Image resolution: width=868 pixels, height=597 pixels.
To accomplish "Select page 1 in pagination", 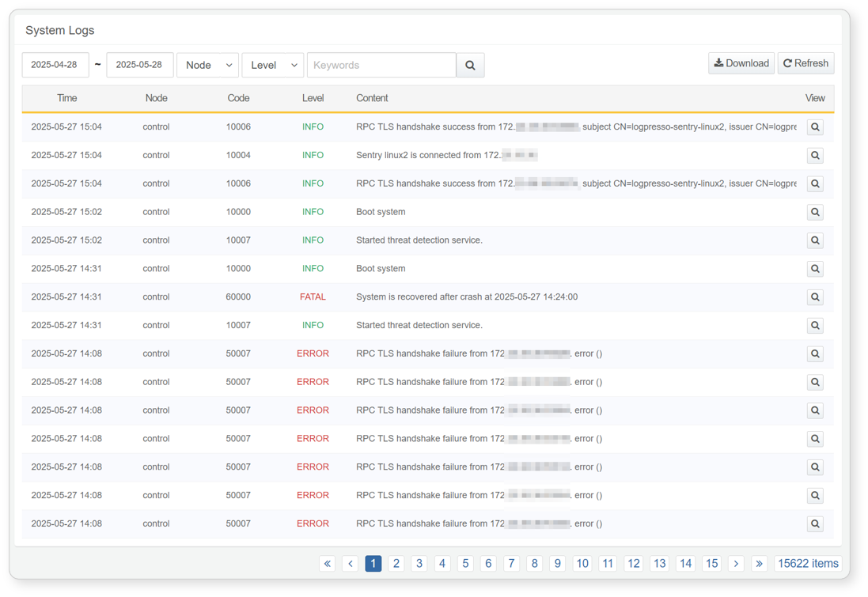I will pyautogui.click(x=373, y=563).
